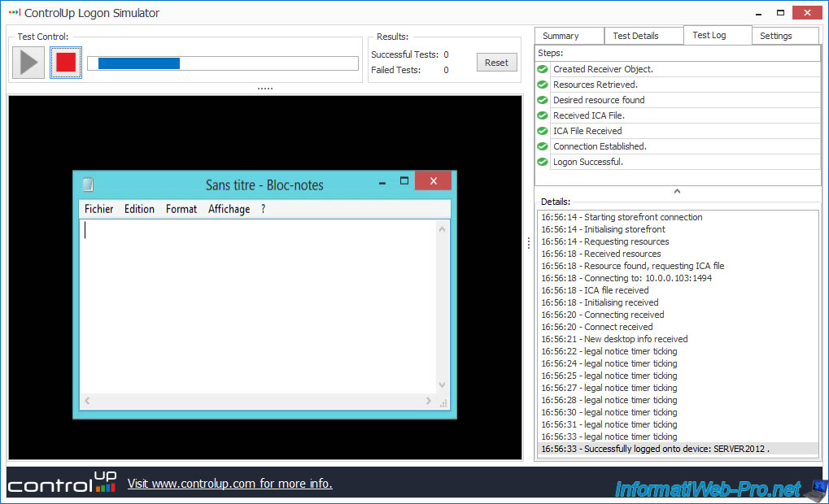Click the Bloc-notes scroll down arrow
The image size is (829, 504).
click(443, 385)
